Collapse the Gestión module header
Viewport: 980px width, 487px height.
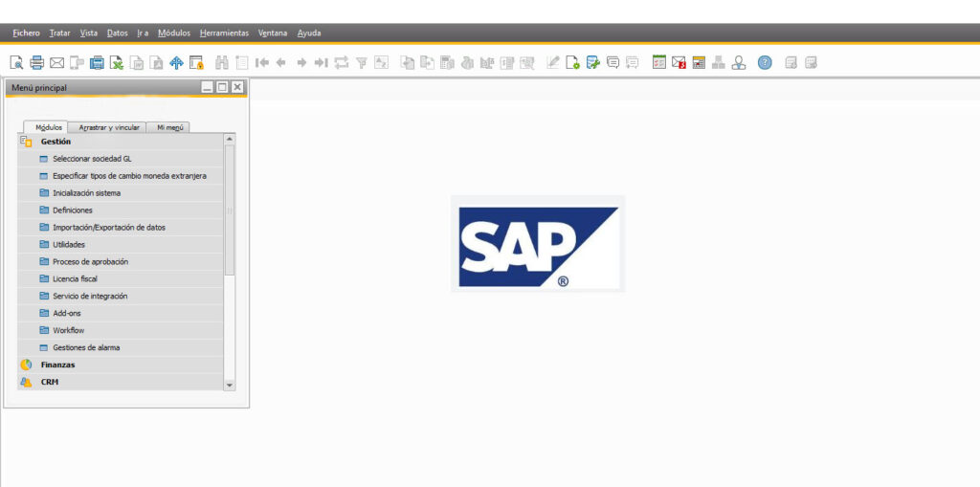click(56, 142)
